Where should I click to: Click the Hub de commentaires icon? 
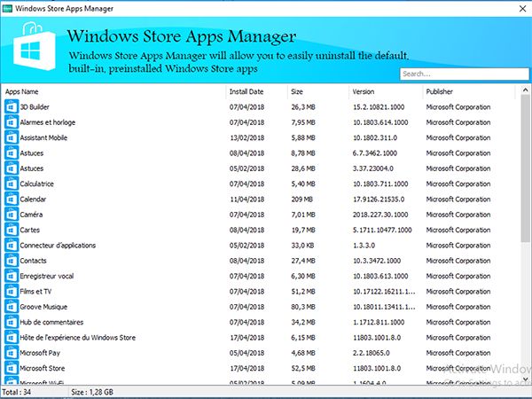click(12, 323)
